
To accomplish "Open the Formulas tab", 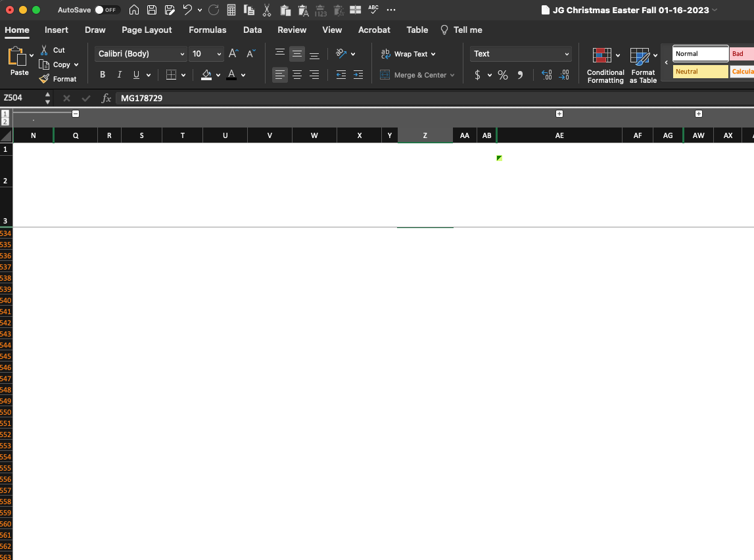I will (x=207, y=30).
